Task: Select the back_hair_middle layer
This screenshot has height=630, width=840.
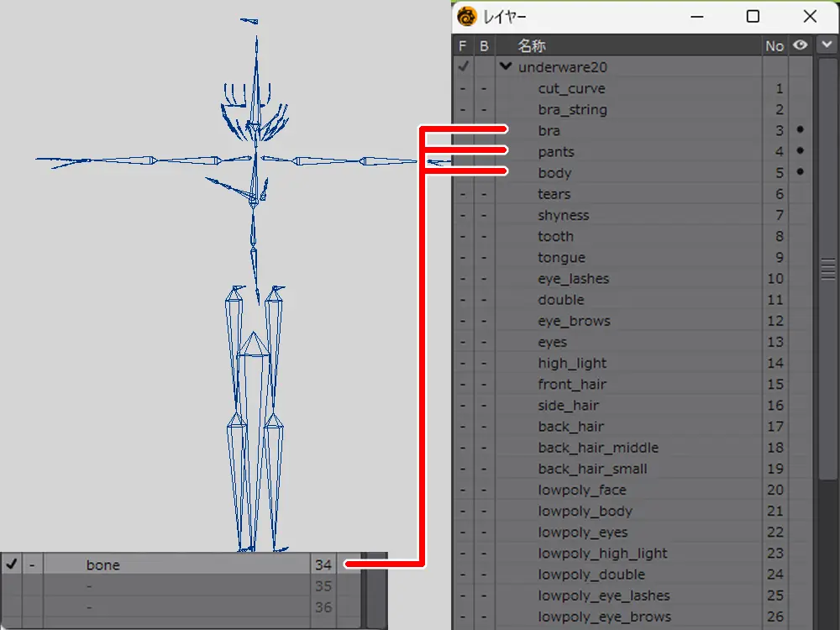Action: 598,448
